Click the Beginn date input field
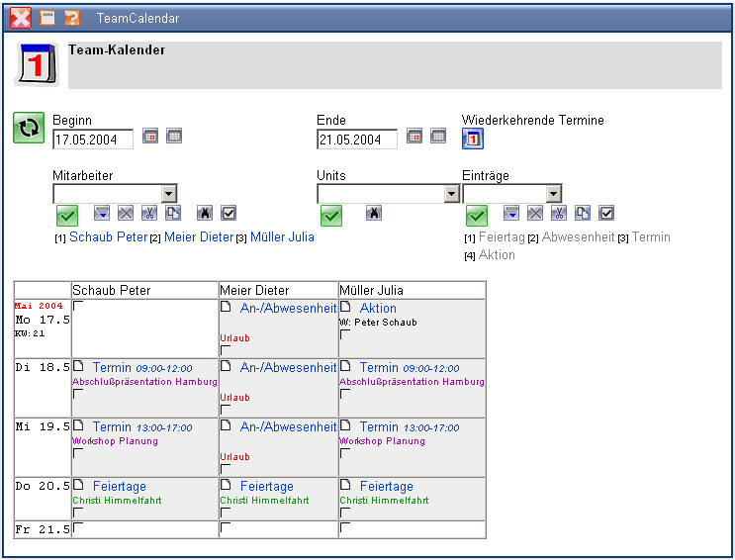 click(x=92, y=140)
